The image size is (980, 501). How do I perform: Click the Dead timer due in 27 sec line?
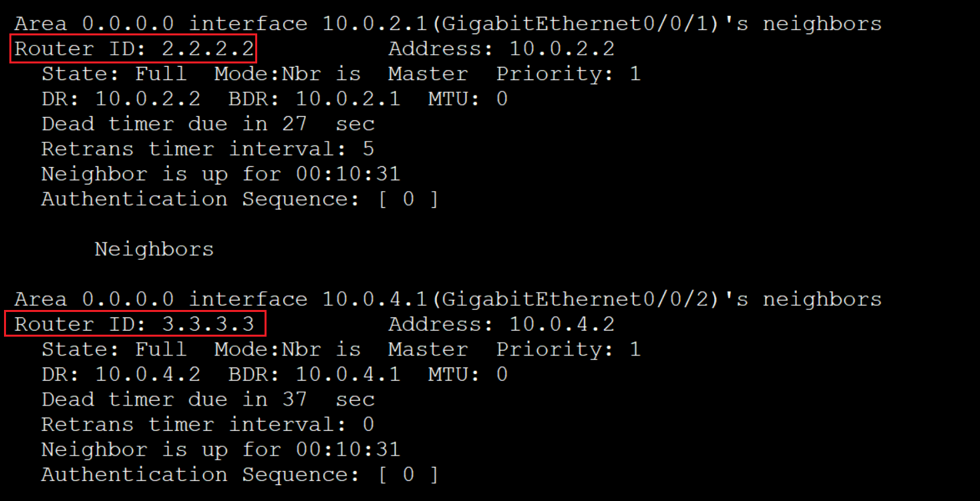[207, 124]
